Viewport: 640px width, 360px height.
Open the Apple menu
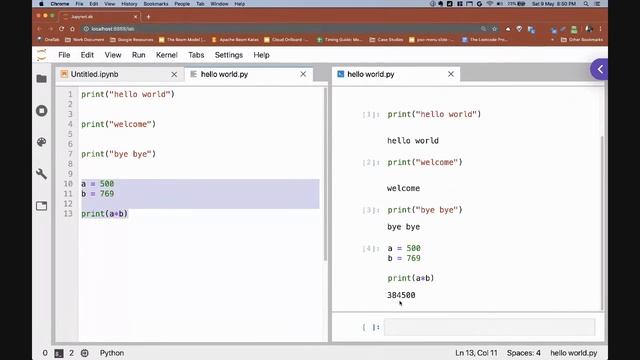pos(41,4)
